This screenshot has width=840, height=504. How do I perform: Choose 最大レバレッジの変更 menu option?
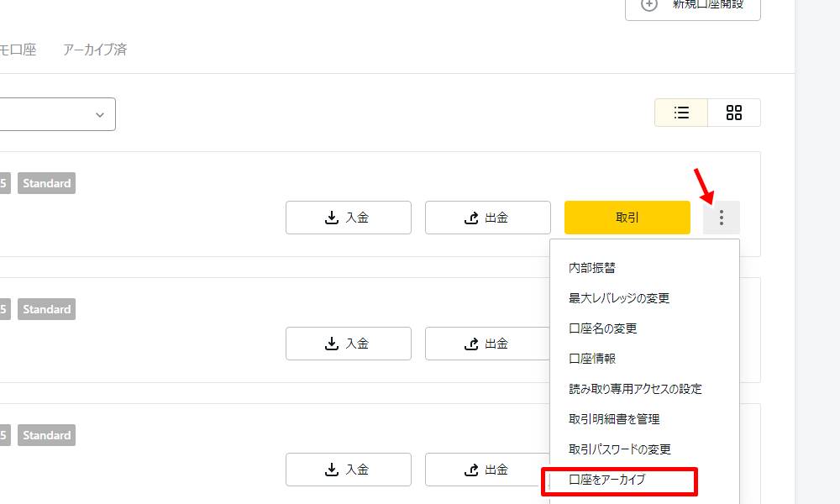click(619, 298)
